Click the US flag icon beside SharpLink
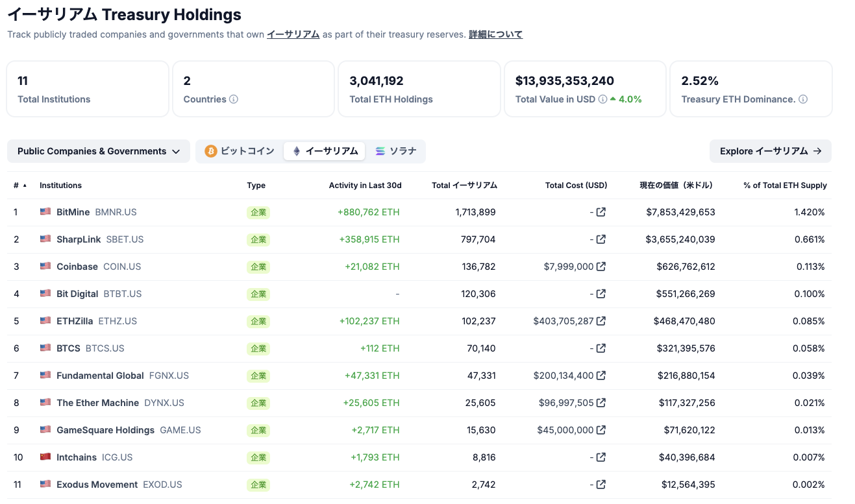The height and width of the screenshot is (504, 855). [45, 239]
